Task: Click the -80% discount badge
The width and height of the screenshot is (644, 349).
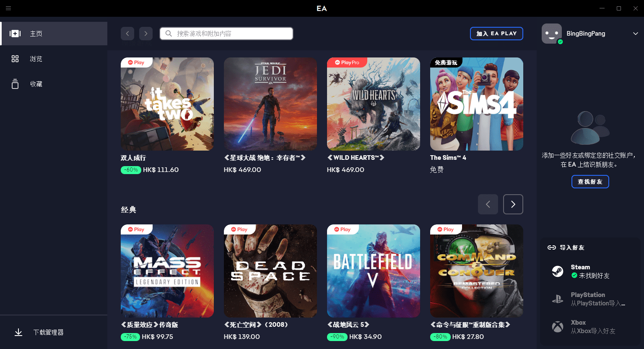Action: (x=440, y=337)
